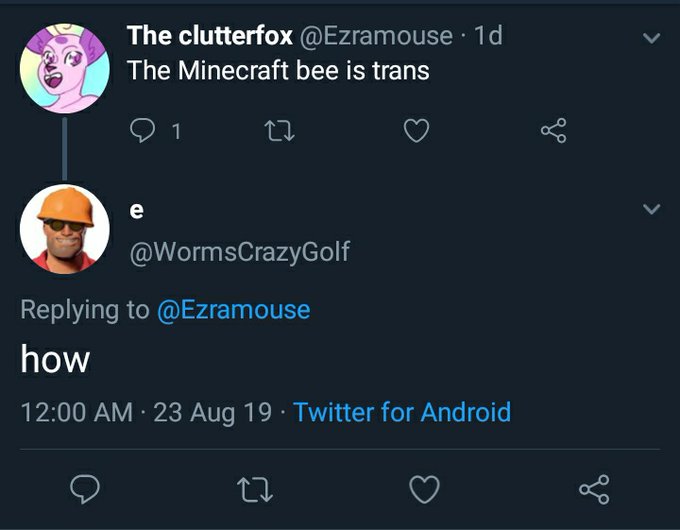Image resolution: width=680 pixels, height=530 pixels.
Task: Select the tweet text 'The Minecraft bee is trans'
Action: 277,71
